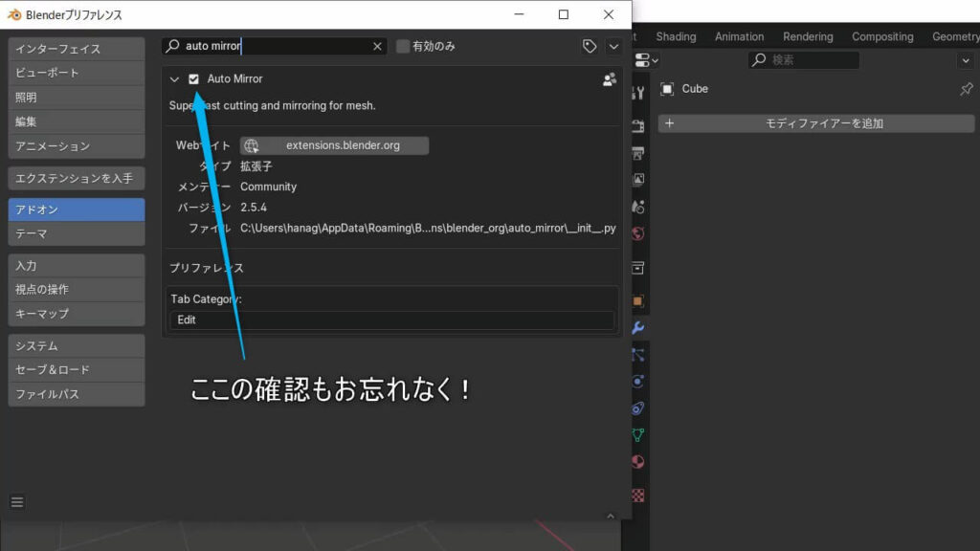Image resolution: width=980 pixels, height=551 pixels.
Task: Open the Properties options dropdown chevron
Action: point(966,60)
